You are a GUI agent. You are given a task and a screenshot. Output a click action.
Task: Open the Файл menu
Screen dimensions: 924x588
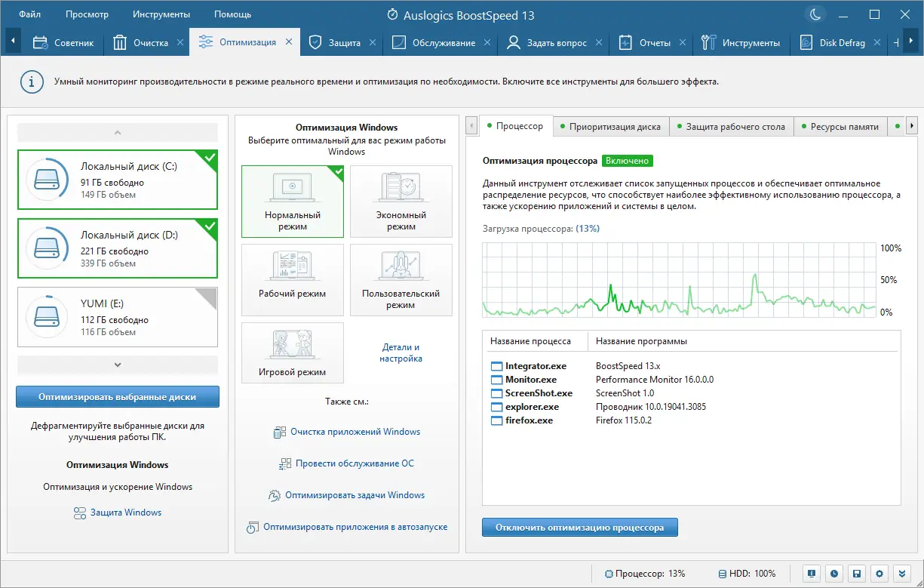click(29, 14)
